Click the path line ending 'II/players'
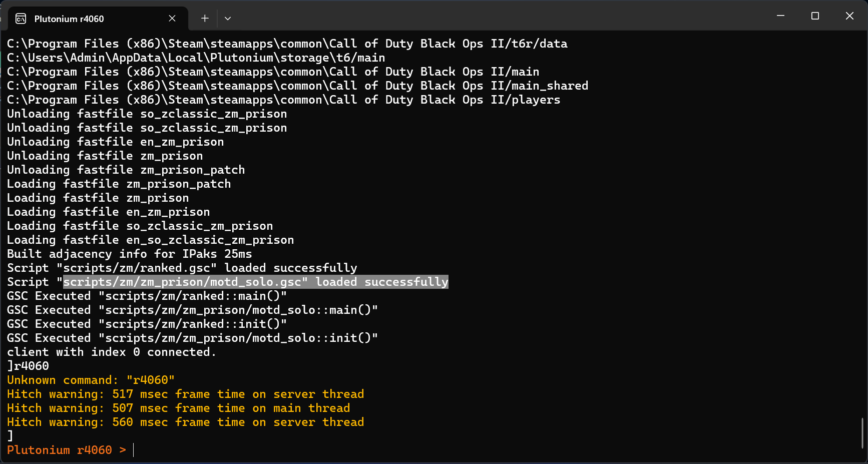Screen dimensions: 868x464 pos(283,100)
